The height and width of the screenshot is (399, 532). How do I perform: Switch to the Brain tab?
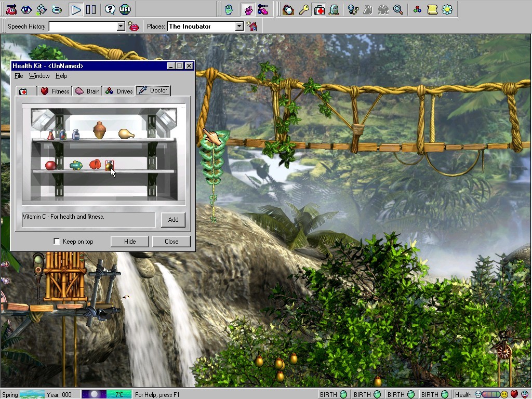tap(87, 91)
